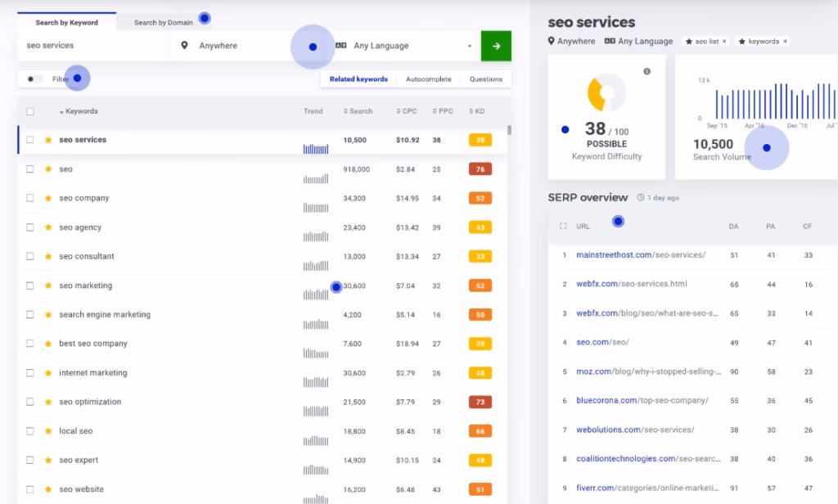Enable the Filter toggle switch
Image resolution: width=838 pixels, height=504 pixels.
tap(34, 79)
